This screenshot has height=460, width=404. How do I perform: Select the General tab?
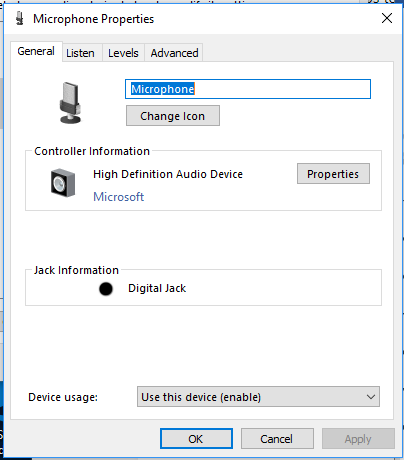(36, 51)
